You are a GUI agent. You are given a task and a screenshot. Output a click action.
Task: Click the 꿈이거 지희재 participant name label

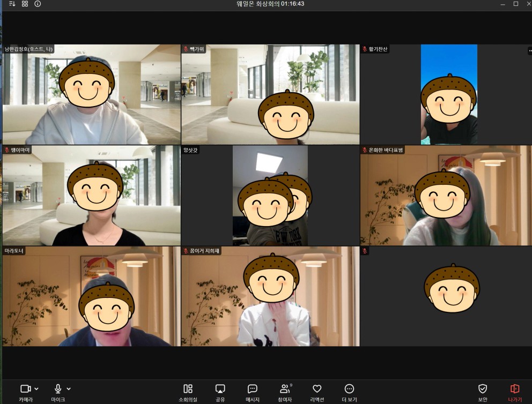(x=204, y=251)
